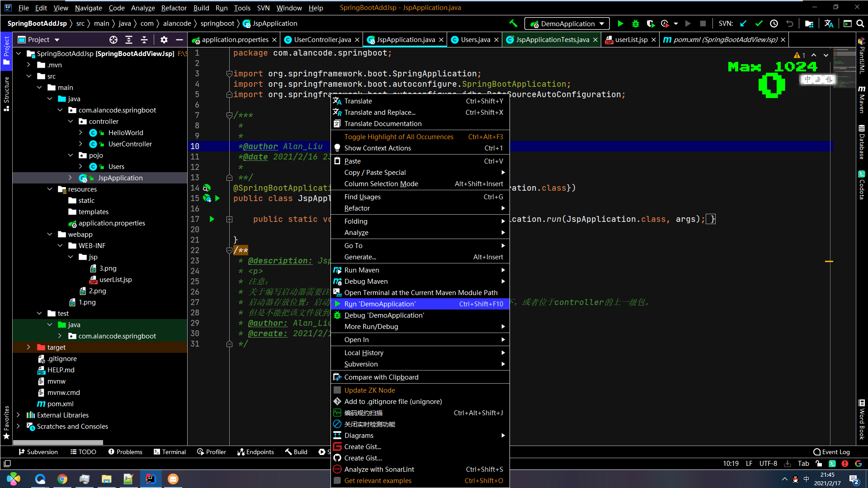Click the yellow warning stripe marker
The width and height of the screenshot is (868, 488).
(829, 262)
